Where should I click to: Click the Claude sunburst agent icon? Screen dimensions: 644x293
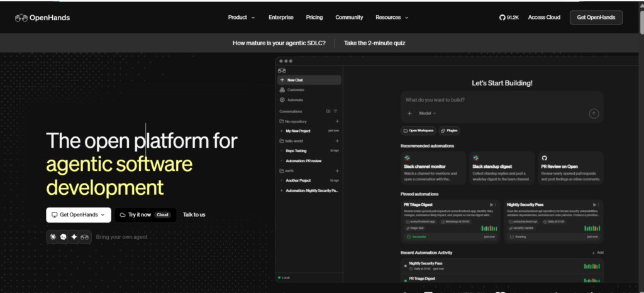pos(53,237)
